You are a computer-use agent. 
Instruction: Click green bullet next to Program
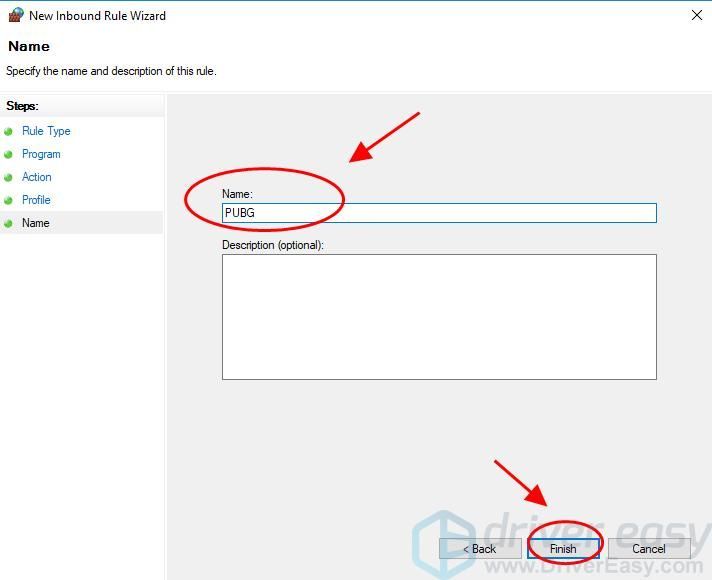pos(8,155)
